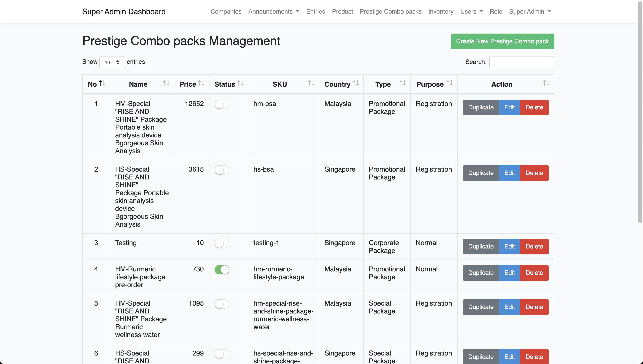Open the show entries count selector
643x364 pixels.
[x=112, y=62]
